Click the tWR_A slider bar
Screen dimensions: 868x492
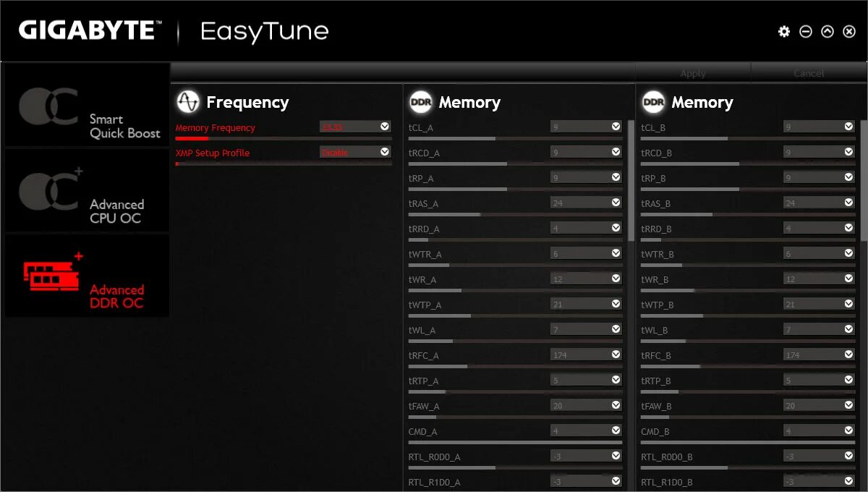515,290
